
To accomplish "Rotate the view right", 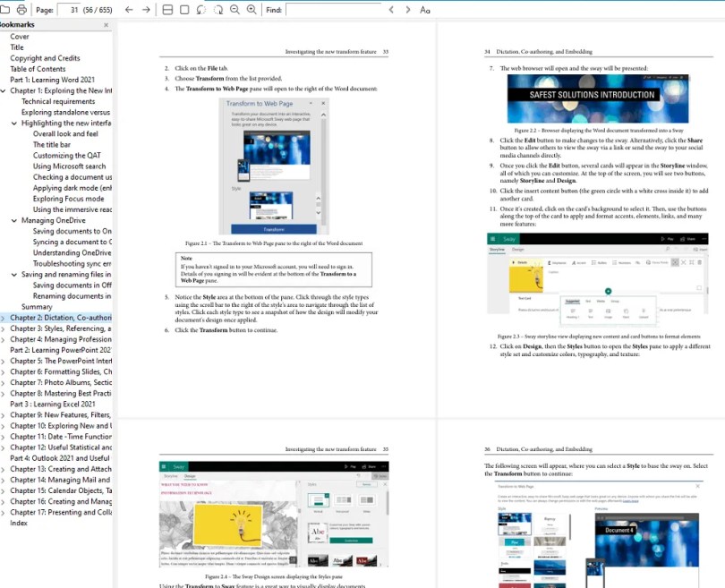I will click(x=218, y=10).
